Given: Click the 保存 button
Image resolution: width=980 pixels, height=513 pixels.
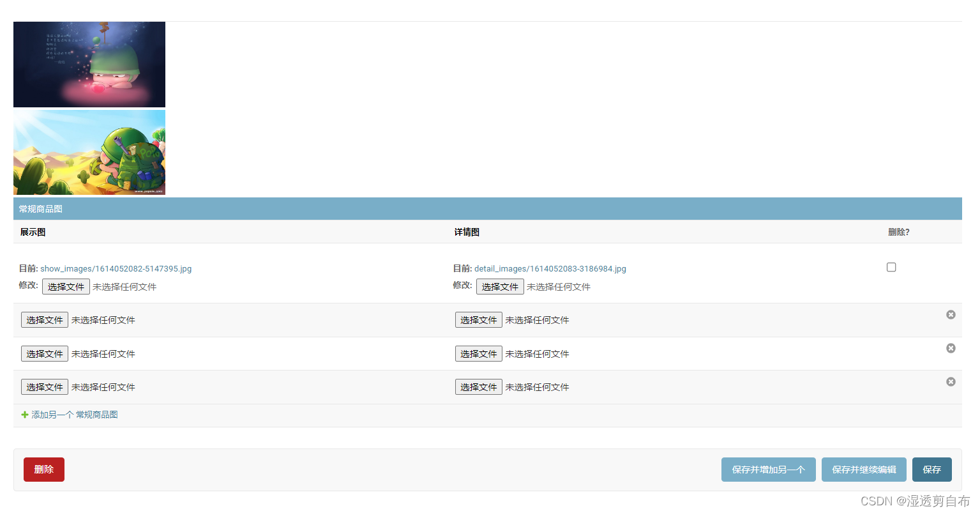Looking at the screenshot, I should coord(932,470).
